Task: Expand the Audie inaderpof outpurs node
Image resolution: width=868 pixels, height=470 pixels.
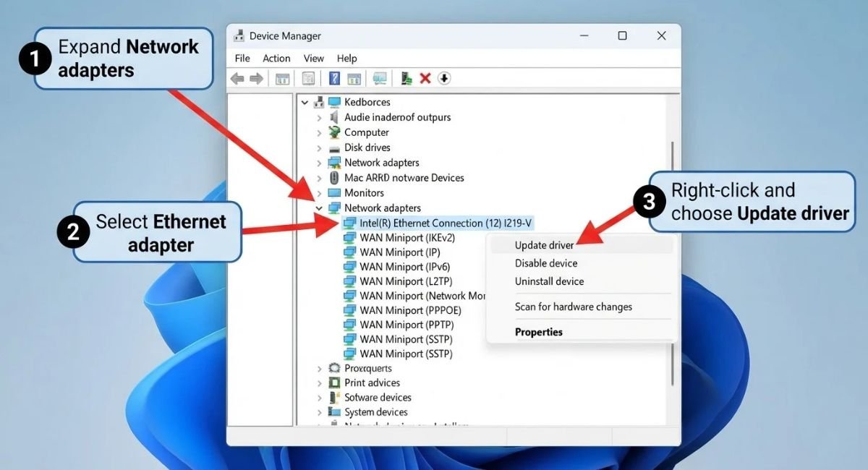Action: 319,117
